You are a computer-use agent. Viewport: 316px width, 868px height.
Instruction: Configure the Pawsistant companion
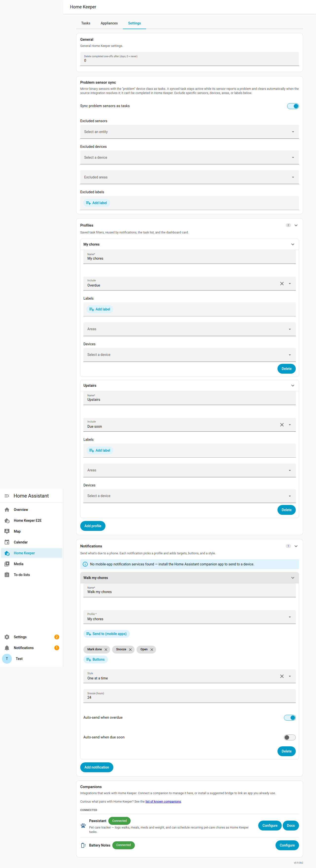pyautogui.click(x=270, y=825)
